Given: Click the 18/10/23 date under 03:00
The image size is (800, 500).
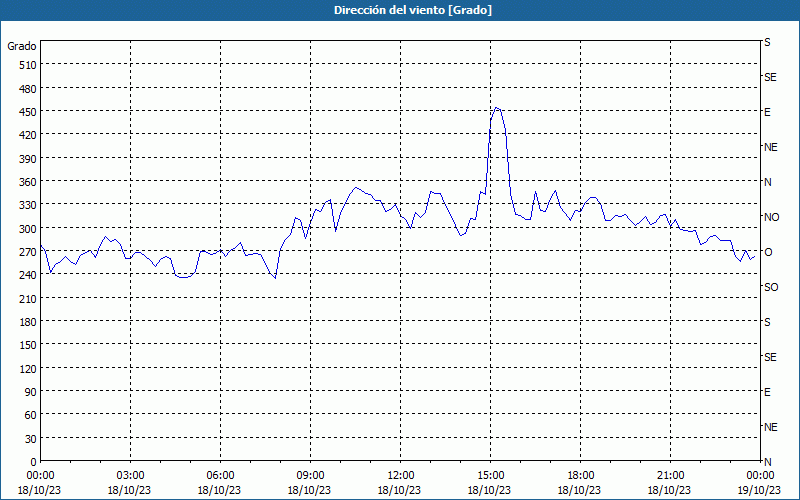Looking at the screenshot, I should (x=129, y=490).
